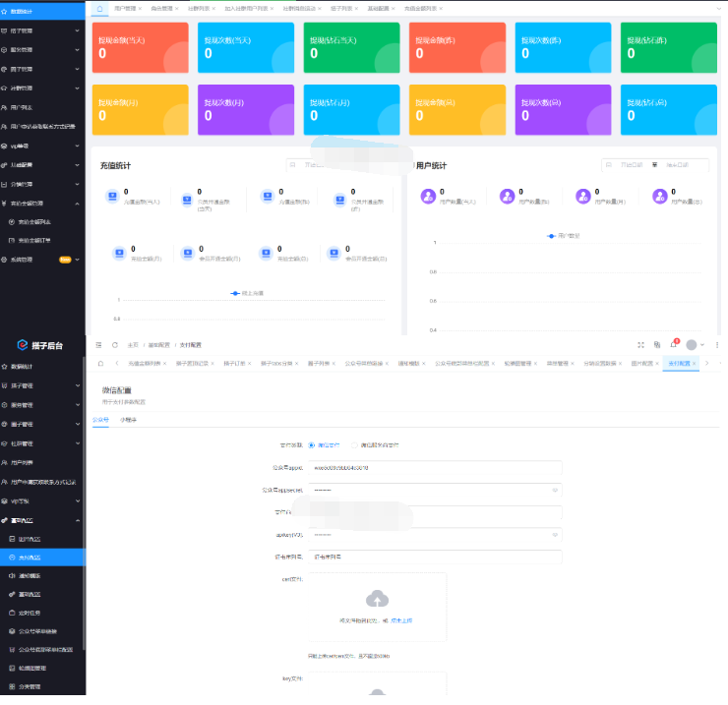Click the user avatar icon in header
Image resolution: width=728 pixels, height=705 pixels.
(x=693, y=344)
